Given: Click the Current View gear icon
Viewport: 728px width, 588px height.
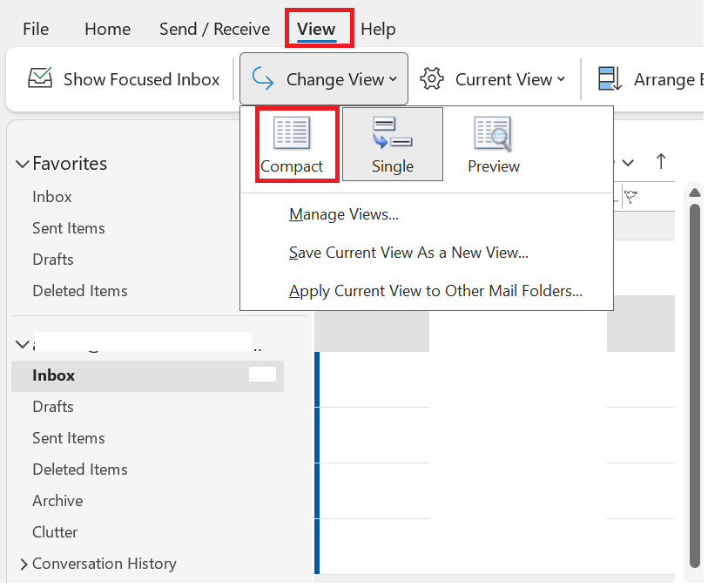Looking at the screenshot, I should (431, 78).
